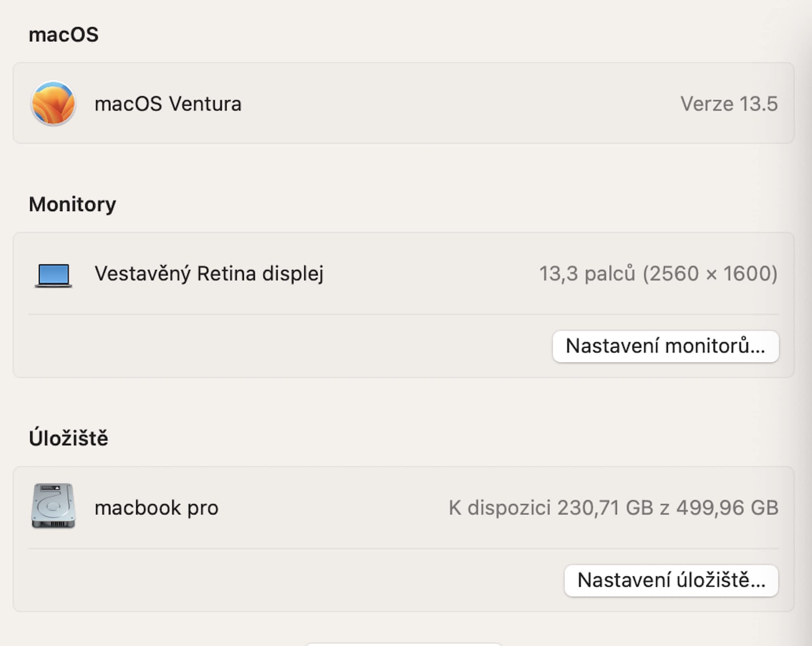Click the macbook pro hard drive icon

(53, 506)
